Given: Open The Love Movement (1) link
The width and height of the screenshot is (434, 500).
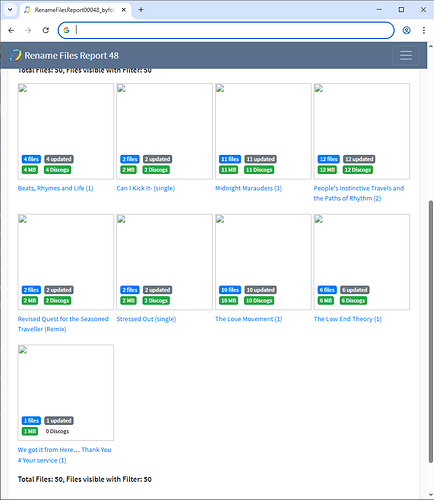Looking at the screenshot, I should tap(248, 319).
